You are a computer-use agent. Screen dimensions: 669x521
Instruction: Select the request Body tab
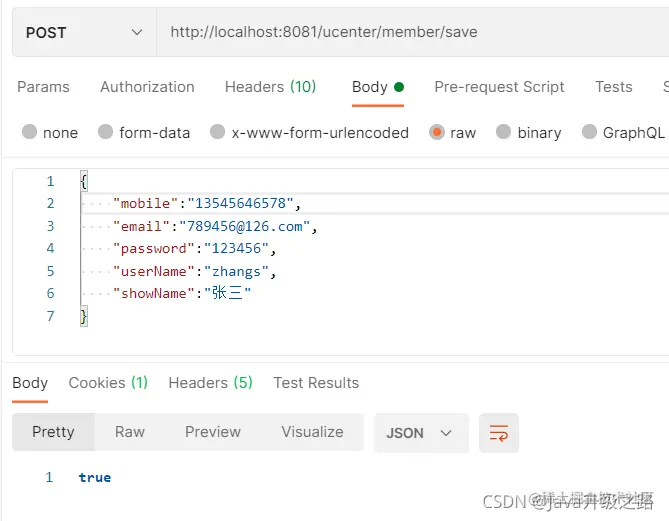pos(378,87)
